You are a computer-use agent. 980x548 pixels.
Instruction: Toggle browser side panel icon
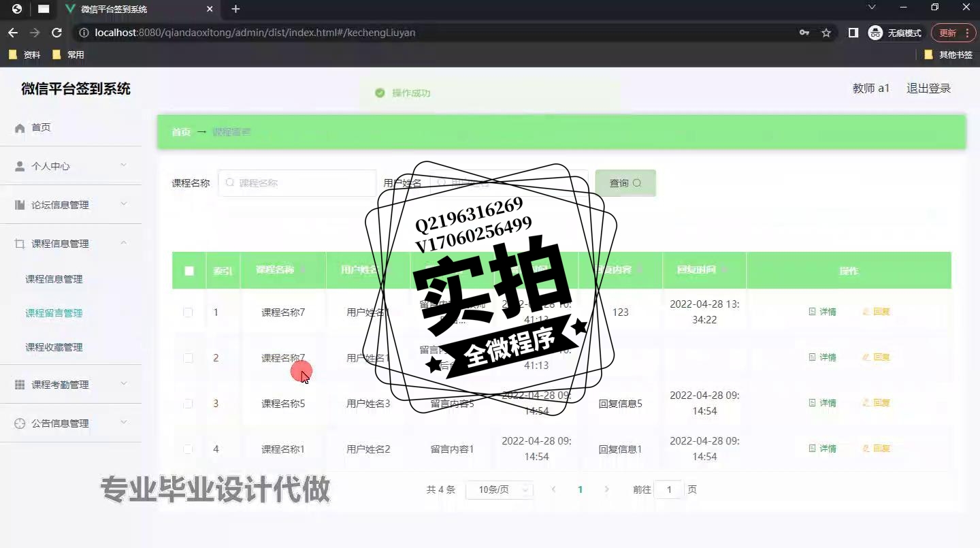point(853,33)
